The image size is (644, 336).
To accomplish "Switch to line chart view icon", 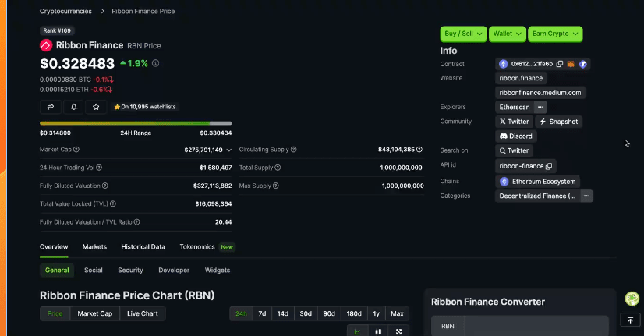I will point(358,331).
